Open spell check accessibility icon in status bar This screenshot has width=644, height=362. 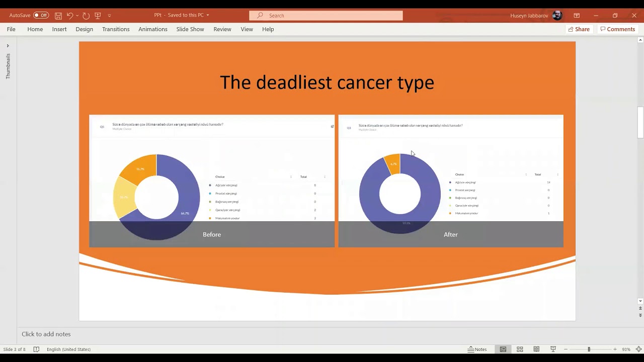tap(36, 349)
